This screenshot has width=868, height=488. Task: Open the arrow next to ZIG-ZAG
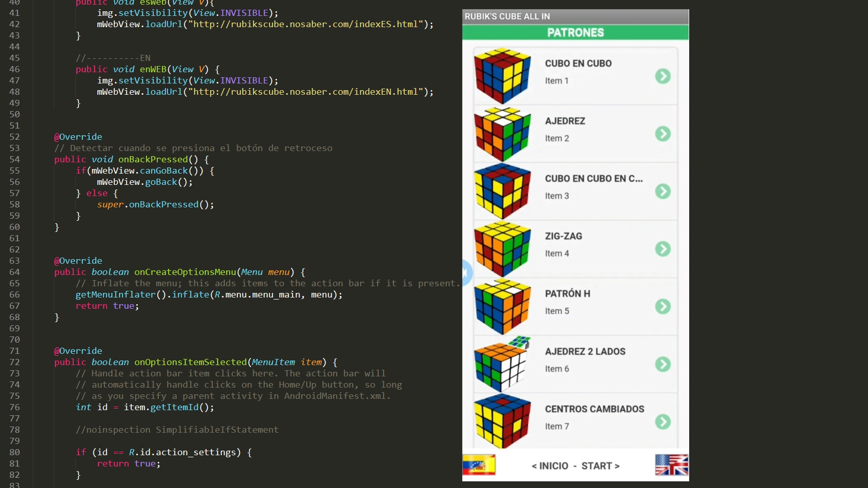[x=663, y=249]
